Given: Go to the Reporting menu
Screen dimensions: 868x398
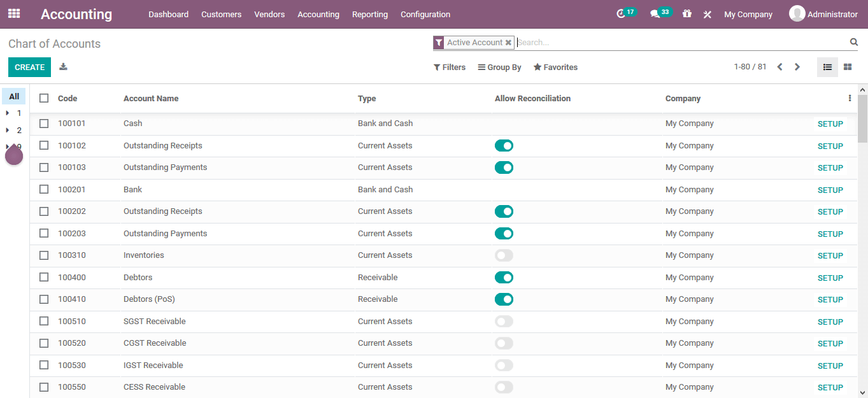Looking at the screenshot, I should pyautogui.click(x=369, y=13).
